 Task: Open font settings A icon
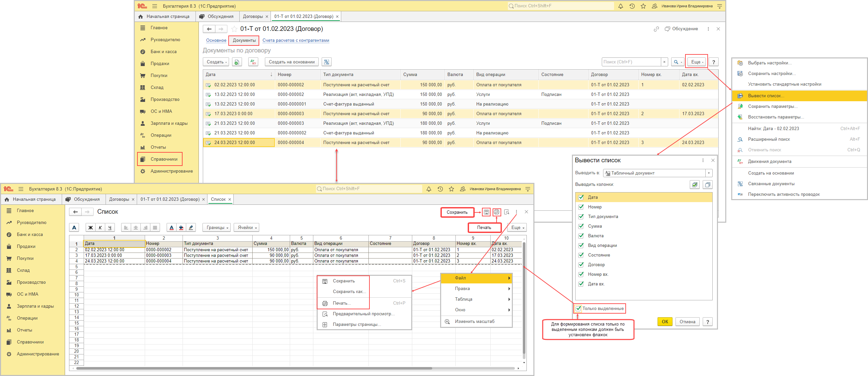(x=74, y=228)
